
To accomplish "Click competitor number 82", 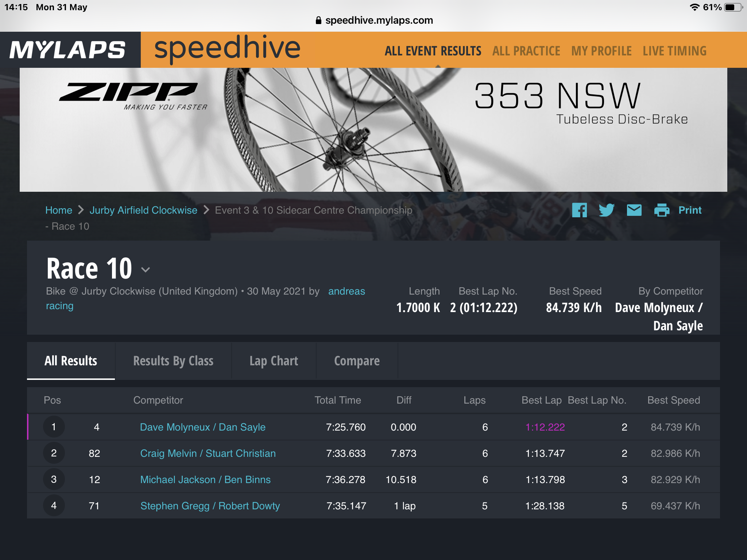I will 94,453.
